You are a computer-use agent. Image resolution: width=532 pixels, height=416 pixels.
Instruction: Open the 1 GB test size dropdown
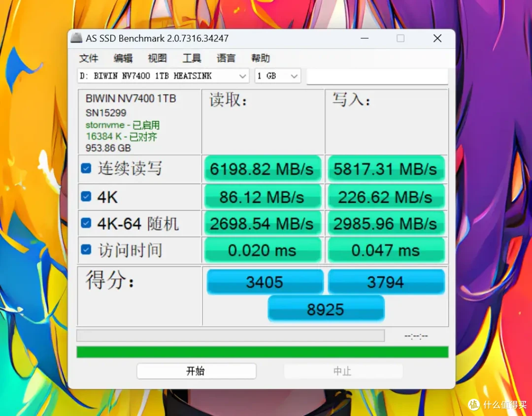pyautogui.click(x=277, y=76)
